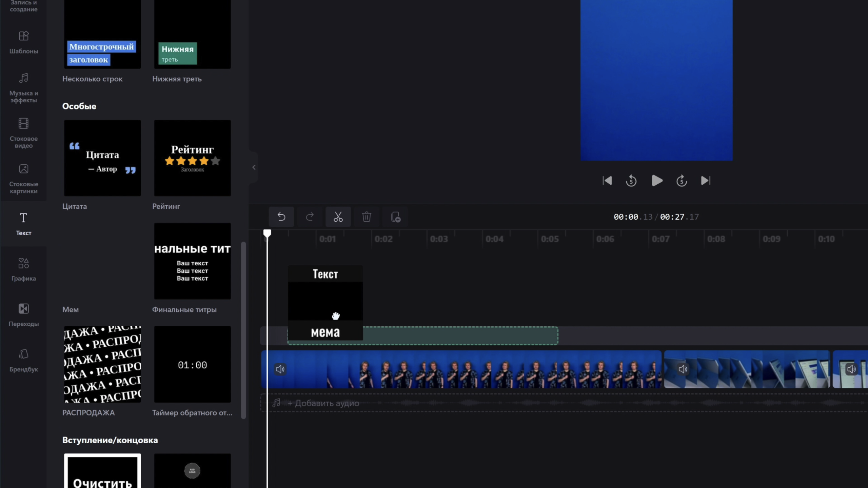Open the Переходы sidebar section

pos(23,315)
